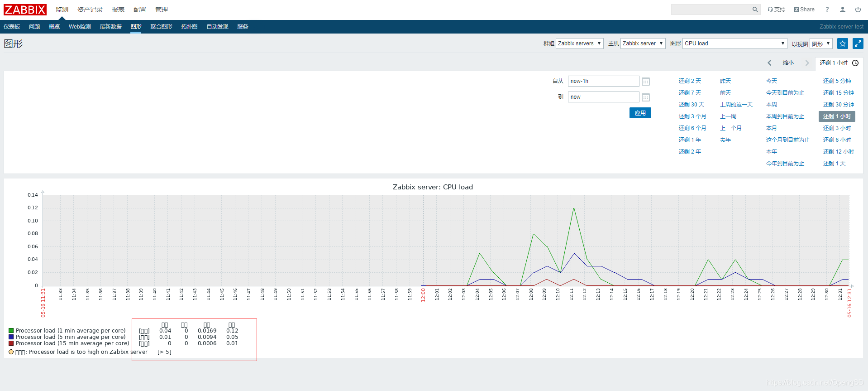Open the 资产记录 top menu
The image size is (868, 391).
point(90,10)
